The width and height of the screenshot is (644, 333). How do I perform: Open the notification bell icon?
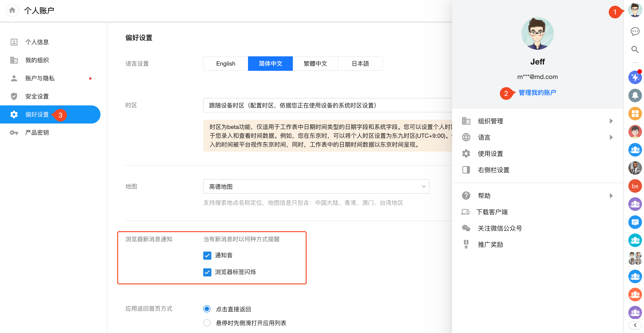point(635,95)
